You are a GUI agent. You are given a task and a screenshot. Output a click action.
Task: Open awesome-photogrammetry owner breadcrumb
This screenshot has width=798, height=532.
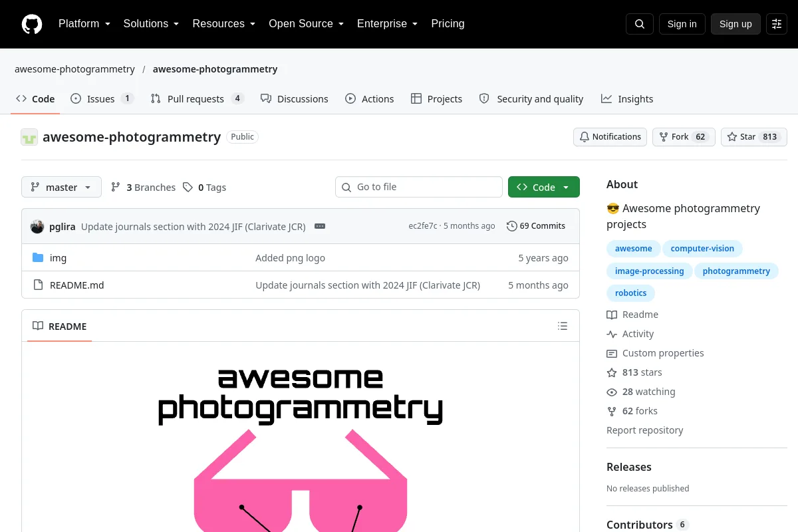(x=74, y=69)
